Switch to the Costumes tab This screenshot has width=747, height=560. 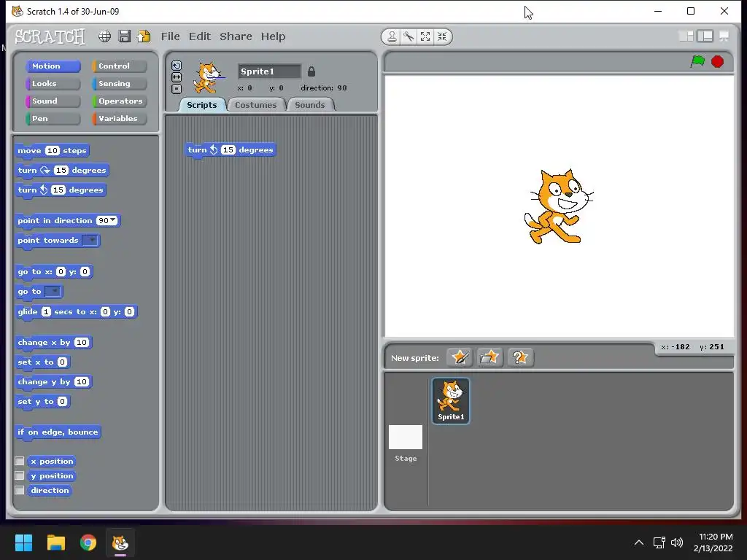[256, 105]
